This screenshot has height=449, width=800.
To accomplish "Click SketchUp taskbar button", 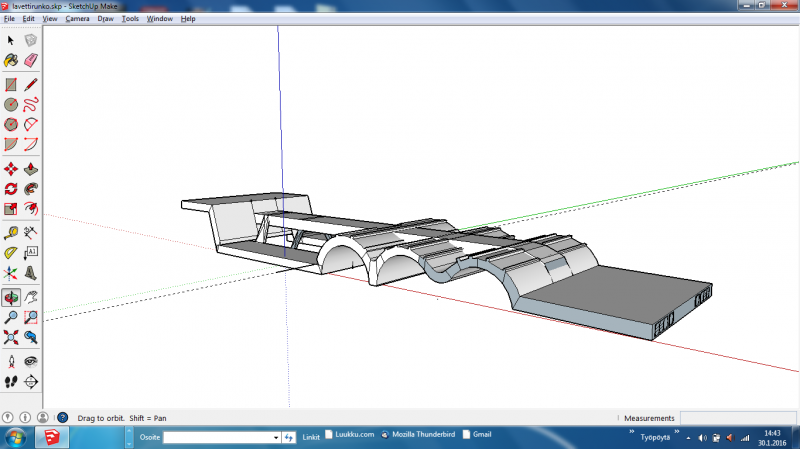I will (x=52, y=438).
